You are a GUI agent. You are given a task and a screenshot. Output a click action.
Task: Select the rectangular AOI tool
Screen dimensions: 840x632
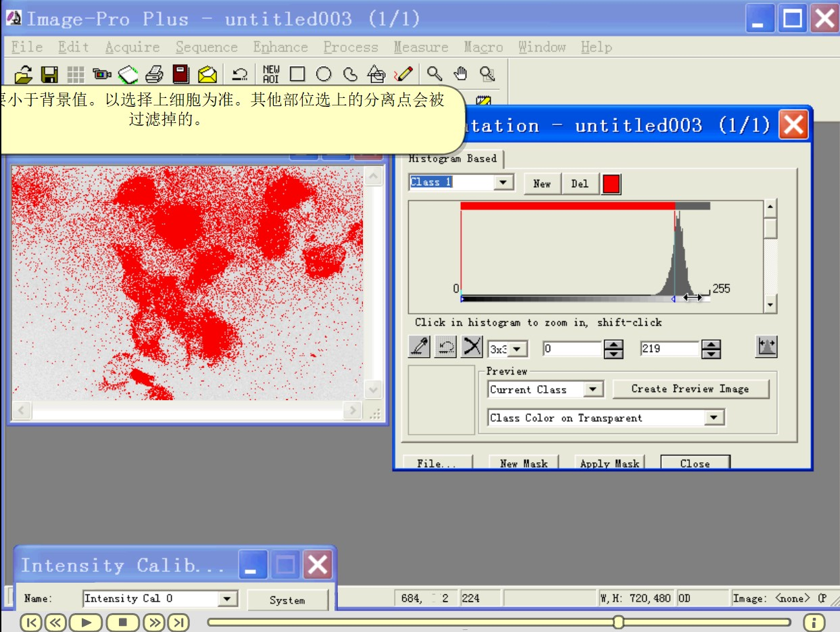tap(296, 74)
